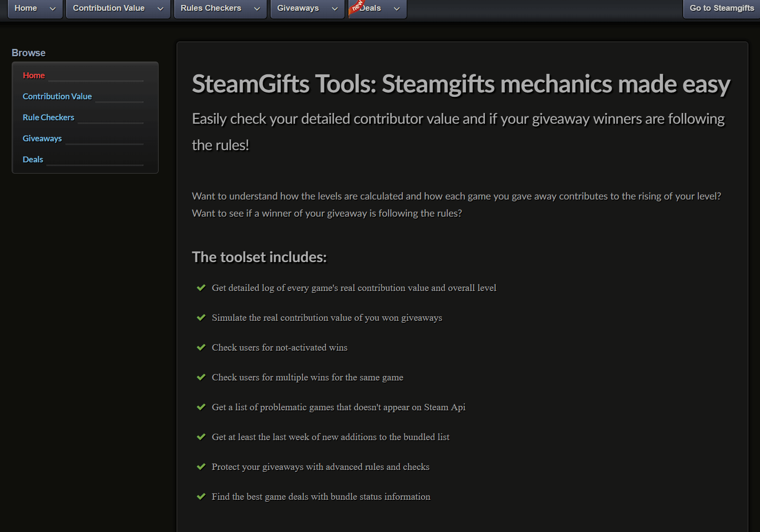Click the checkmark icon beside not-activated wins check
This screenshot has height=532, width=760.
pos(201,347)
